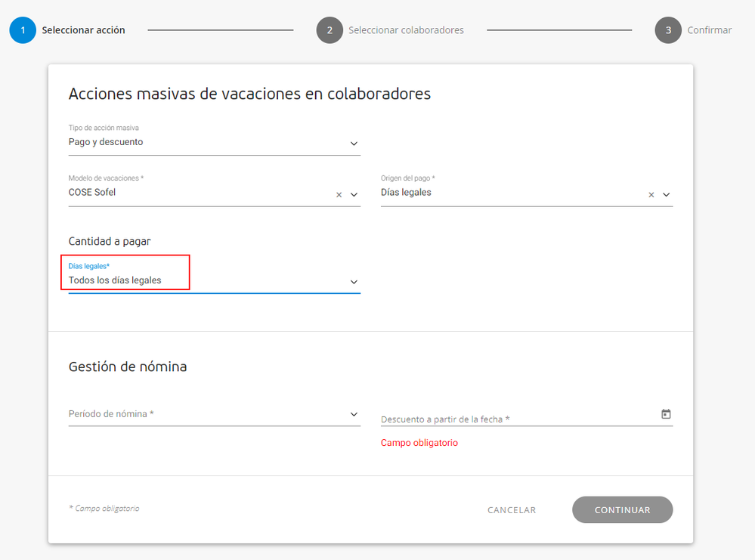Expand the Tipo de acción masiva dropdown

coord(354,144)
